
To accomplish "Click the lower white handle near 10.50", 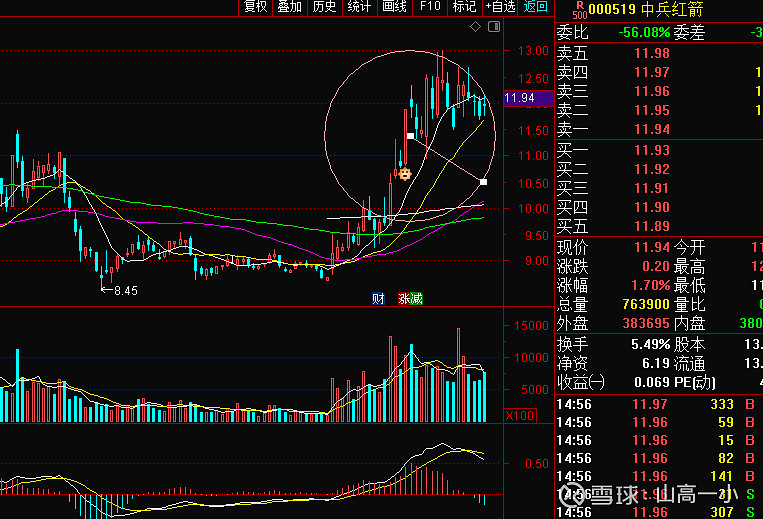I will click(483, 182).
